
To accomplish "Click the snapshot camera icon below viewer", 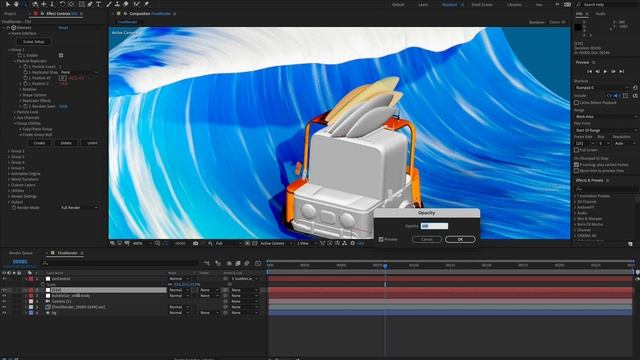I will pyautogui.click(x=196, y=243).
